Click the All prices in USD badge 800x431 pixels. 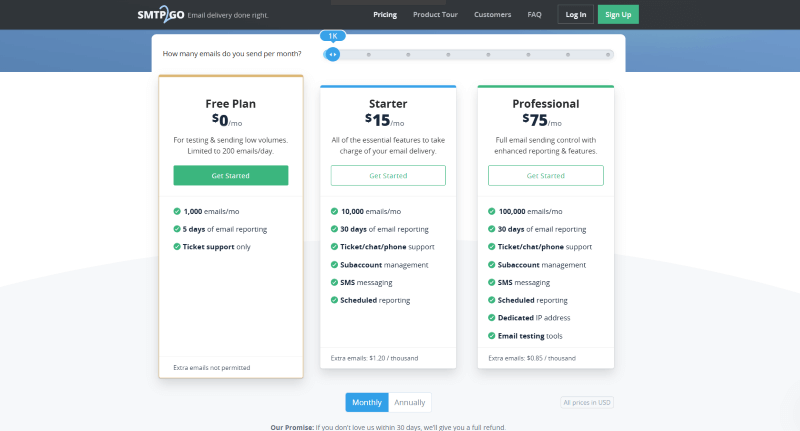click(587, 402)
